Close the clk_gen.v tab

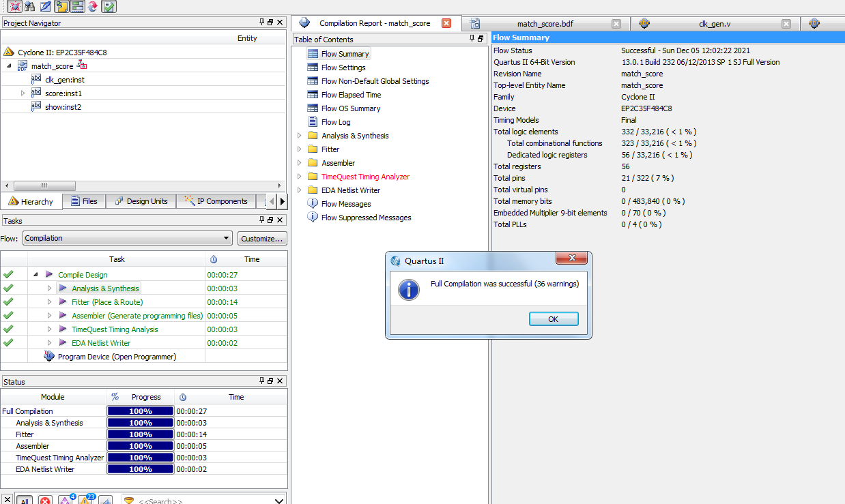point(786,23)
